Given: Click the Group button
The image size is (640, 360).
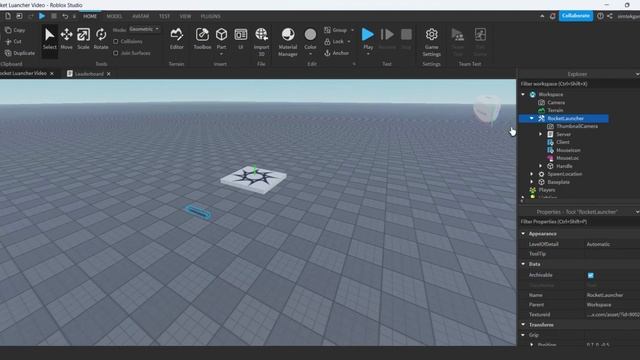Looking at the screenshot, I should (336, 30).
